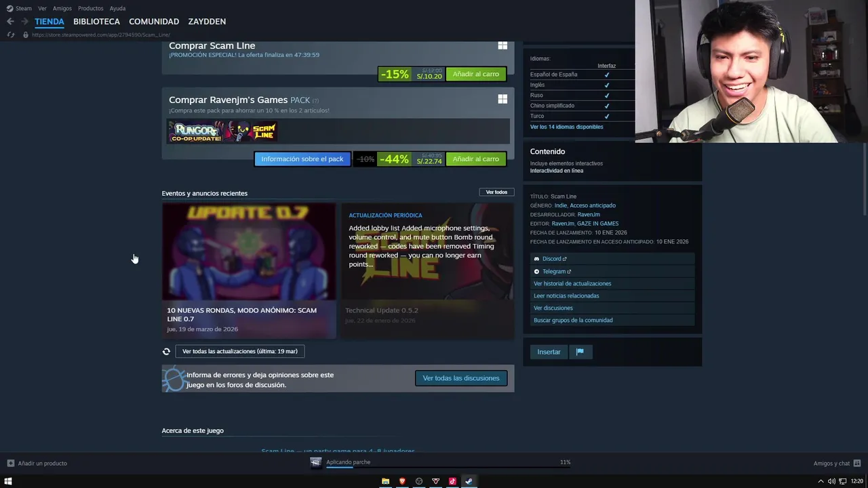
Task: Click the downloading game icon in the footer
Action: (316, 462)
